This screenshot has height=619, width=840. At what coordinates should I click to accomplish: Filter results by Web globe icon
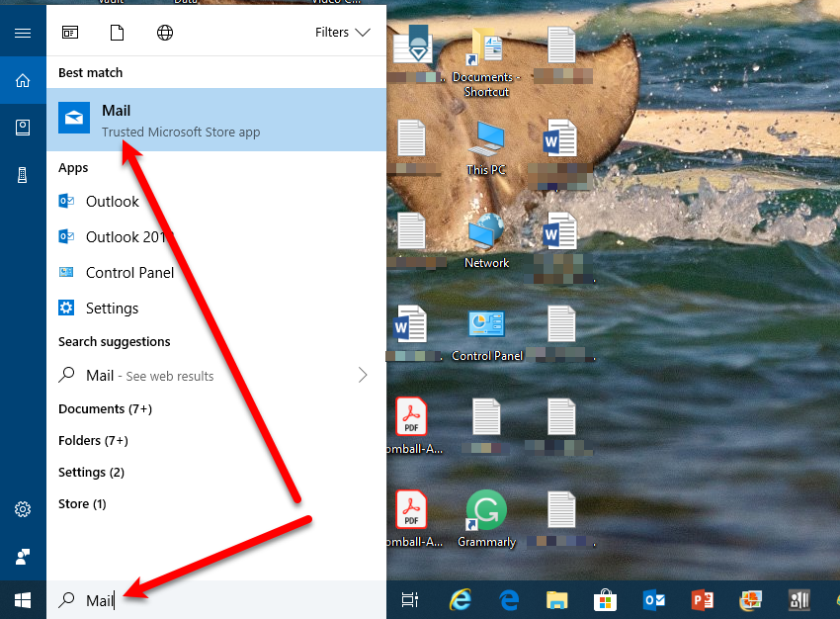[164, 33]
